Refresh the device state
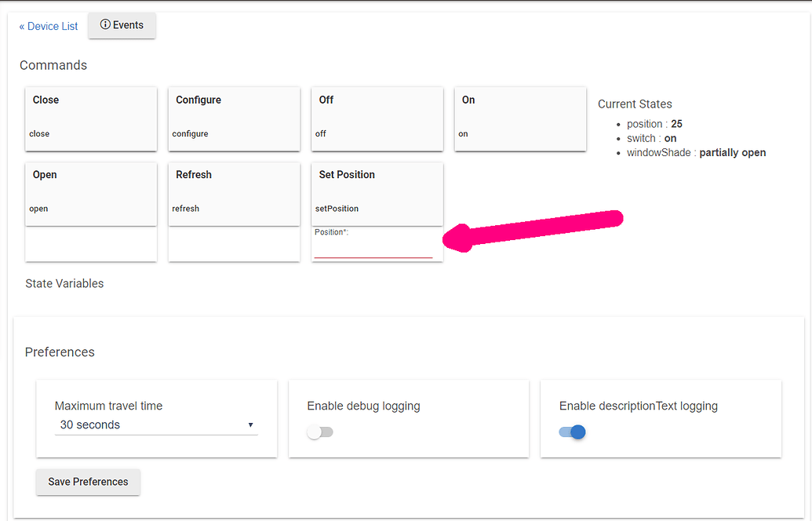 click(233, 193)
